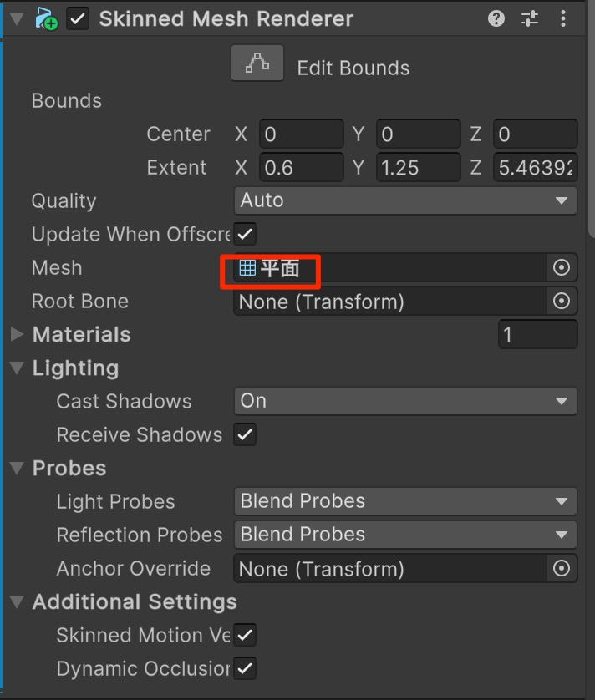595x700 pixels.
Task: Click the Extent Y input field
Action: pos(418,167)
